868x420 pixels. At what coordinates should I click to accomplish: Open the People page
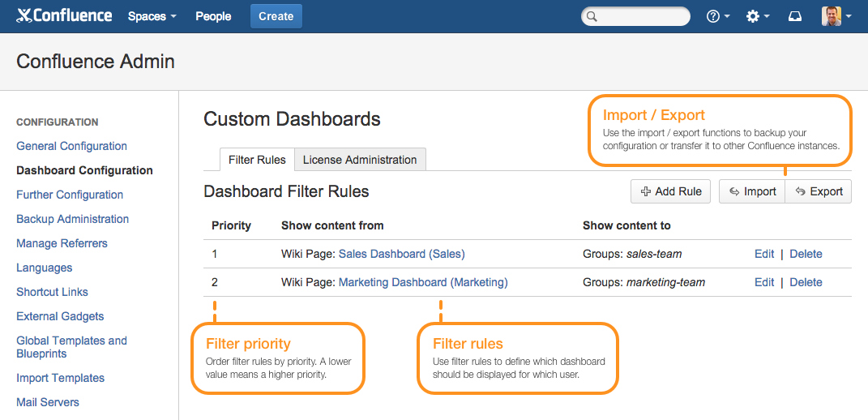pyautogui.click(x=213, y=16)
